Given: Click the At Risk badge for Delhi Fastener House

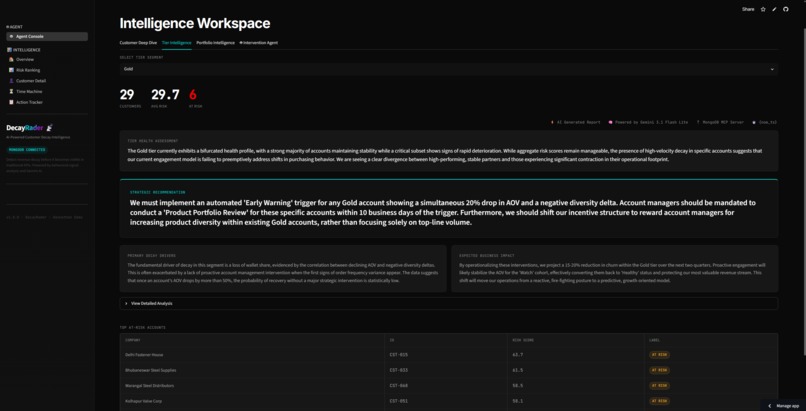Looking at the screenshot, I should click(660, 355).
